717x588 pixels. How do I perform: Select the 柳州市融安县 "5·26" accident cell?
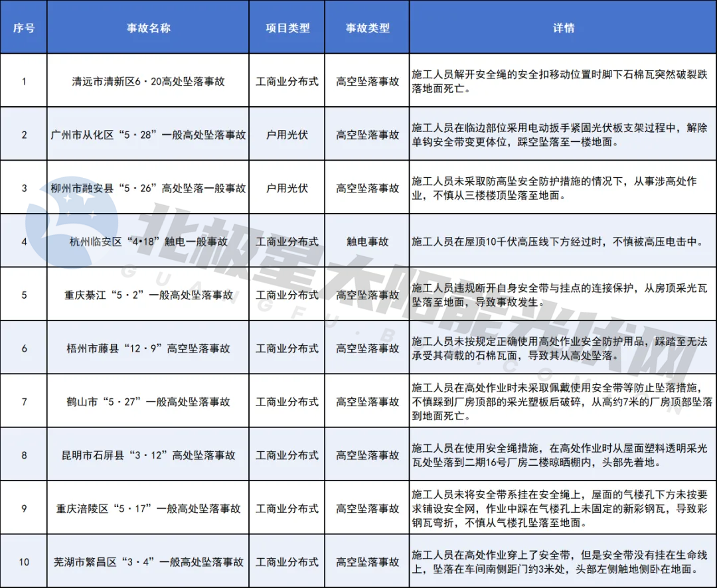pyautogui.click(x=148, y=188)
